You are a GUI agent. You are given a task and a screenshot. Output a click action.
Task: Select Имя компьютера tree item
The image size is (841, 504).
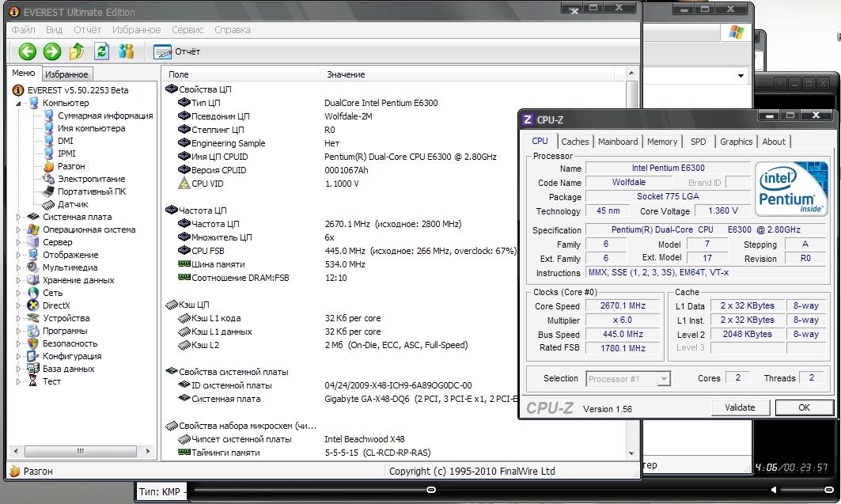(91, 128)
